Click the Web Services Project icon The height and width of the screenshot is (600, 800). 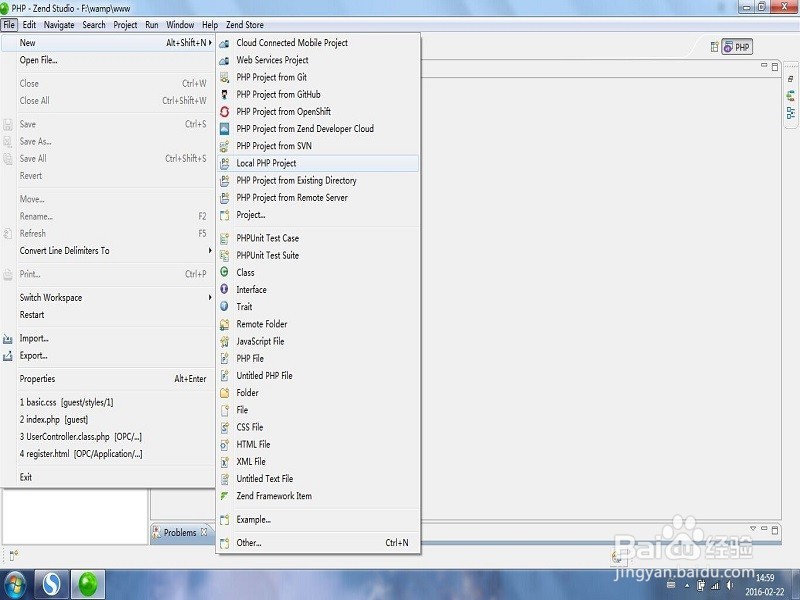tap(224, 61)
